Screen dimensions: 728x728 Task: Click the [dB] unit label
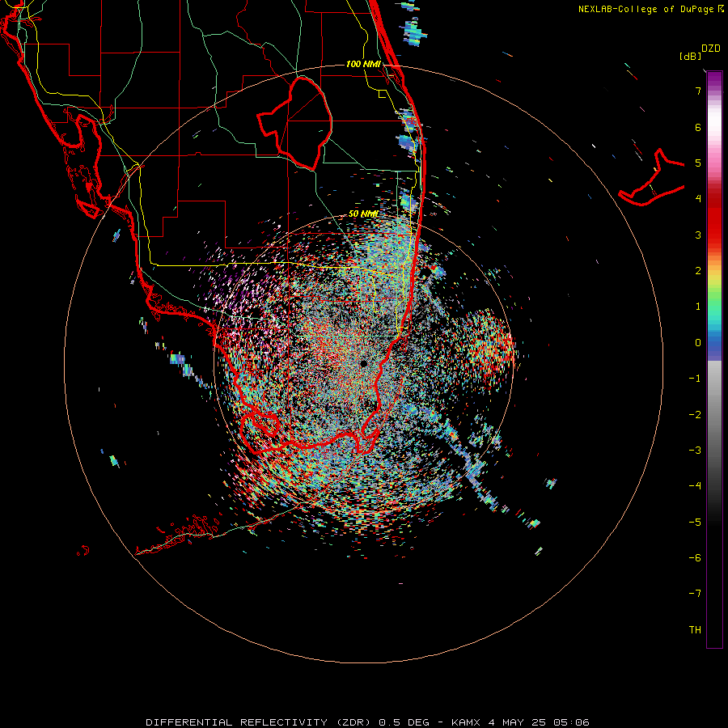point(691,56)
